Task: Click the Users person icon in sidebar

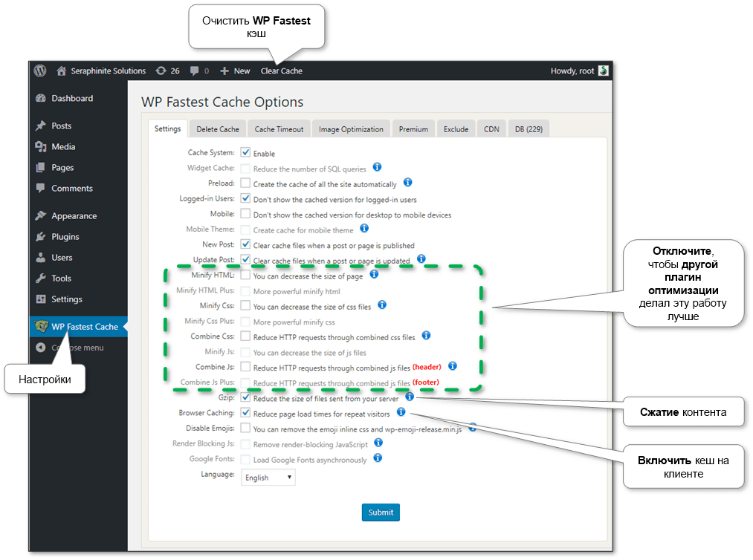Action: pos(41,258)
